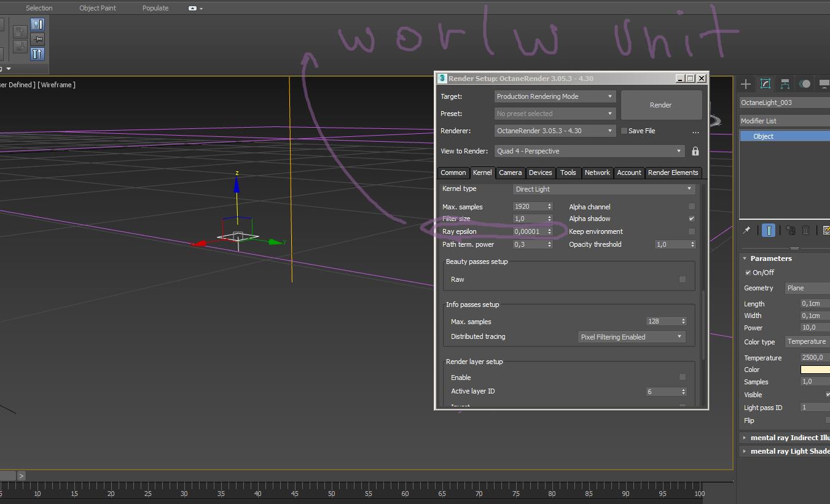Open the Modifier List dropdown
The image size is (830, 504).
coord(785,121)
